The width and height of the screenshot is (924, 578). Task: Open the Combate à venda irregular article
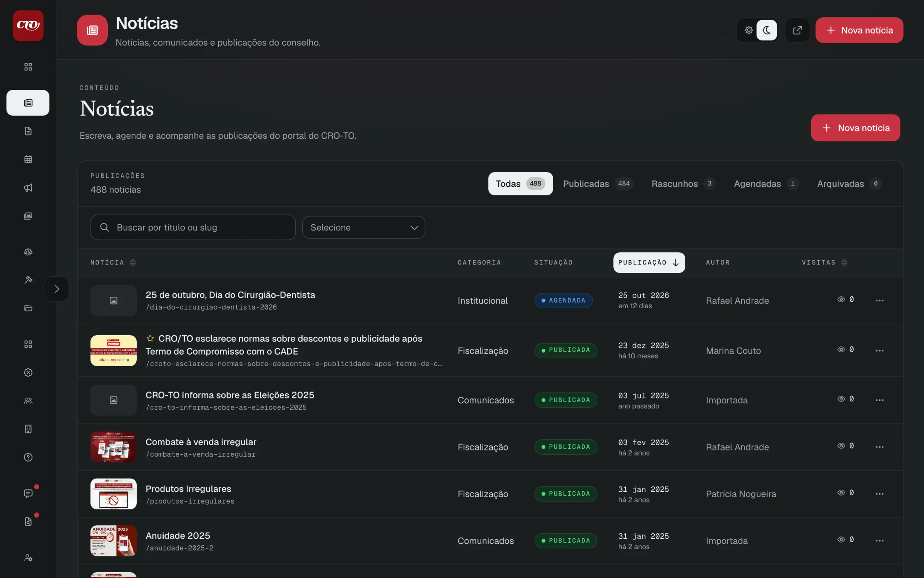[201, 442]
